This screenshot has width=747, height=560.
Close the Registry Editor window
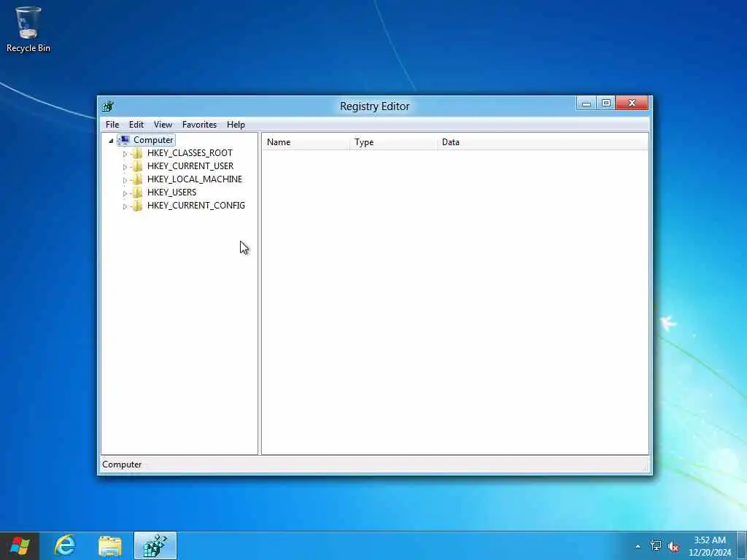[632, 103]
